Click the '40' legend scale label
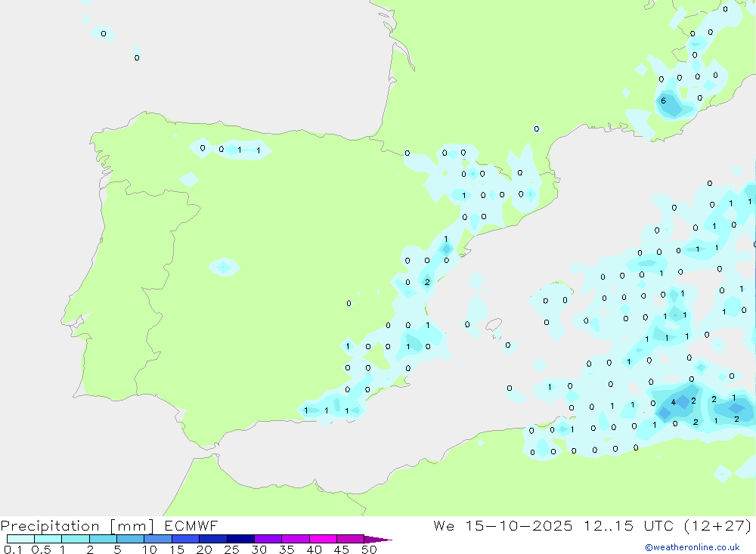Image resolution: width=756 pixels, height=554 pixels. point(314,549)
